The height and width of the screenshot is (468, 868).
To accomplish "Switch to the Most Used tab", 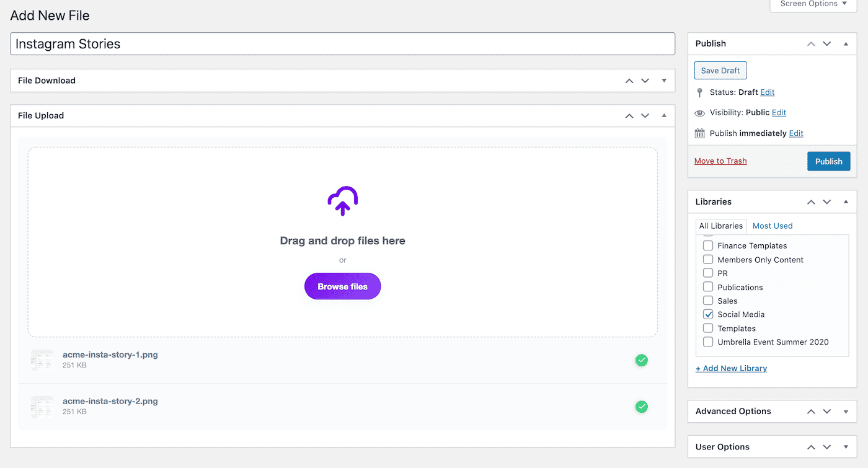I will click(772, 226).
